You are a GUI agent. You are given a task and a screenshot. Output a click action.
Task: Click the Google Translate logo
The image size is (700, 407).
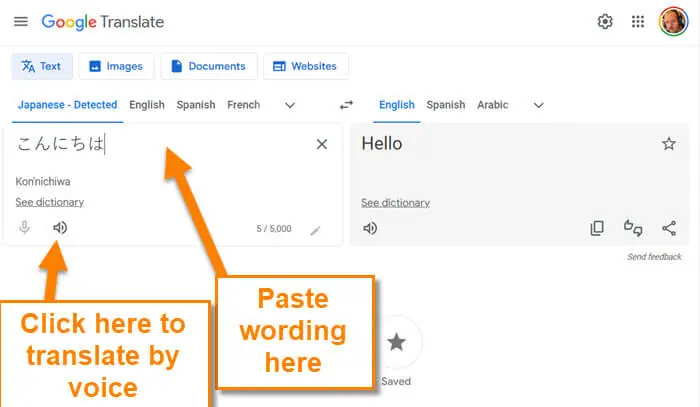click(x=103, y=22)
